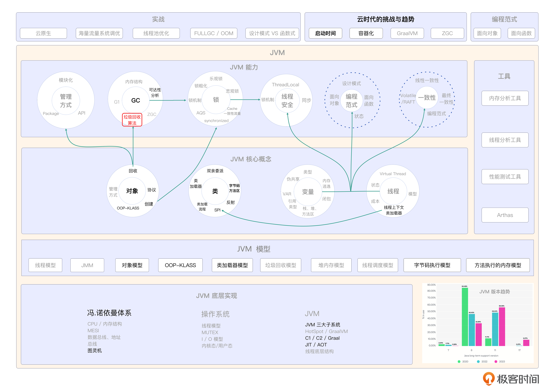The width and height of the screenshot is (555, 392).
Task: Click the 锁 center circle node
Action: coord(216,100)
